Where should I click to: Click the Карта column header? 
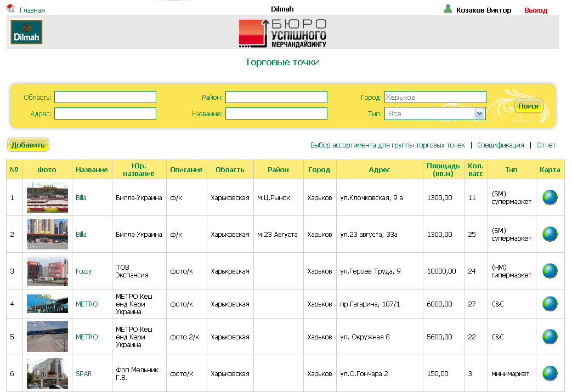[x=550, y=169]
